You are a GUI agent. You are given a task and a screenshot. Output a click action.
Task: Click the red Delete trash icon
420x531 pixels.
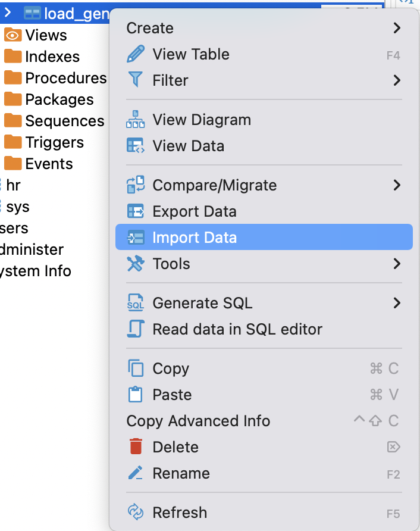point(136,447)
